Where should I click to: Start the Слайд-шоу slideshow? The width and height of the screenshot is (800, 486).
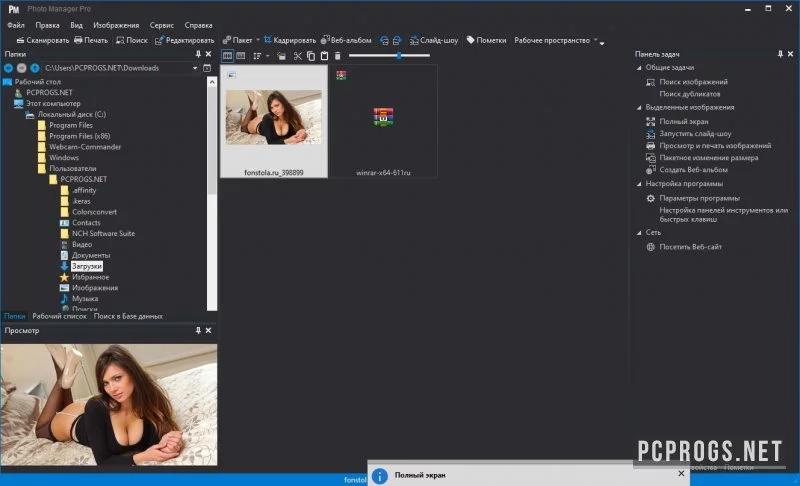(x=434, y=40)
